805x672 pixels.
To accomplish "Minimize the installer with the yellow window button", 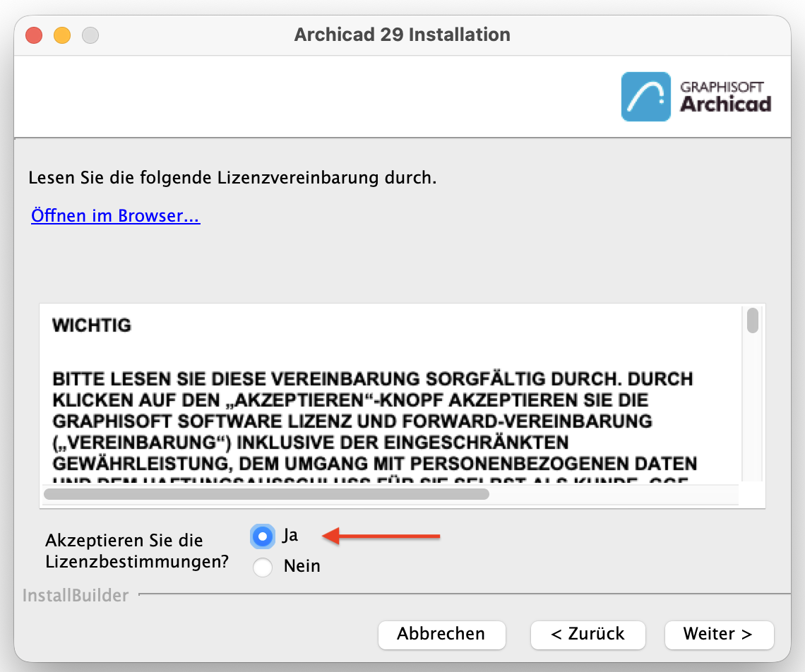I will [x=62, y=35].
